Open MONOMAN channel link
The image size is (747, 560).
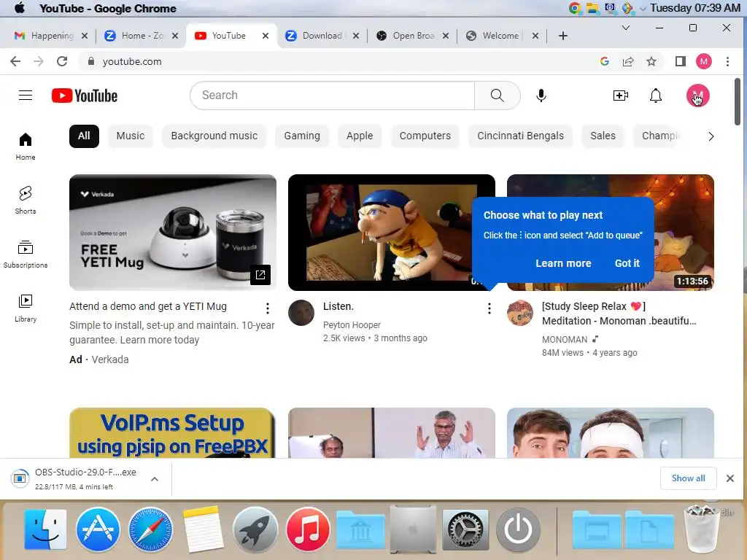tap(565, 340)
